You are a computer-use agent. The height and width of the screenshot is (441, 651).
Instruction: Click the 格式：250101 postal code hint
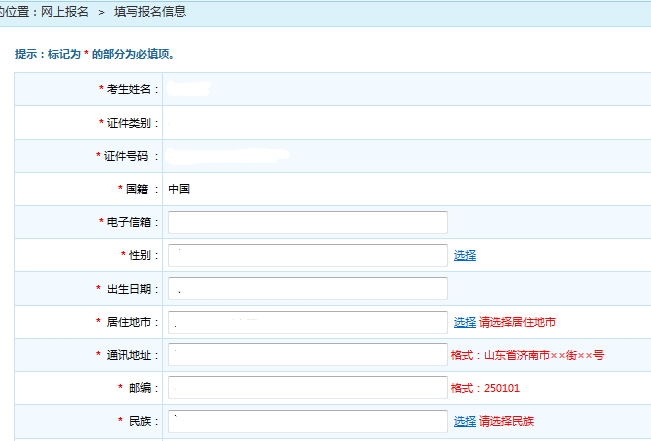coord(486,388)
